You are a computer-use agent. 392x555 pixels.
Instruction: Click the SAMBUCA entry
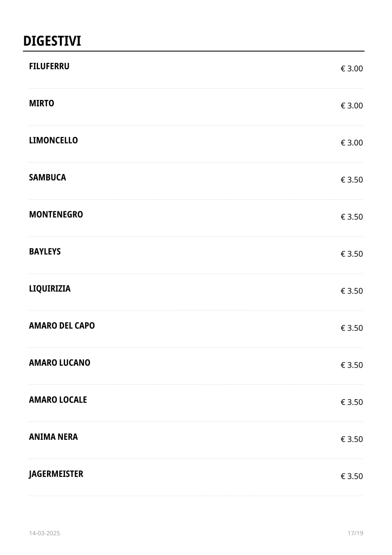pyautogui.click(x=47, y=178)
